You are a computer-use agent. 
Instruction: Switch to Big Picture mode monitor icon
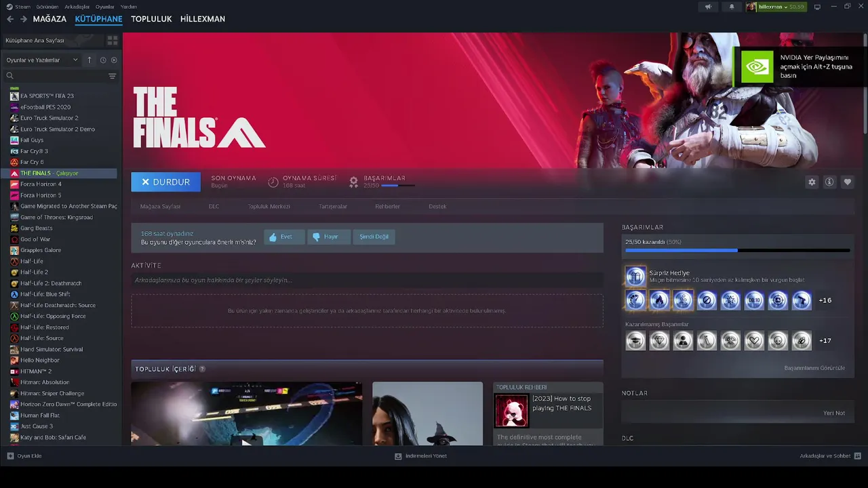click(817, 7)
